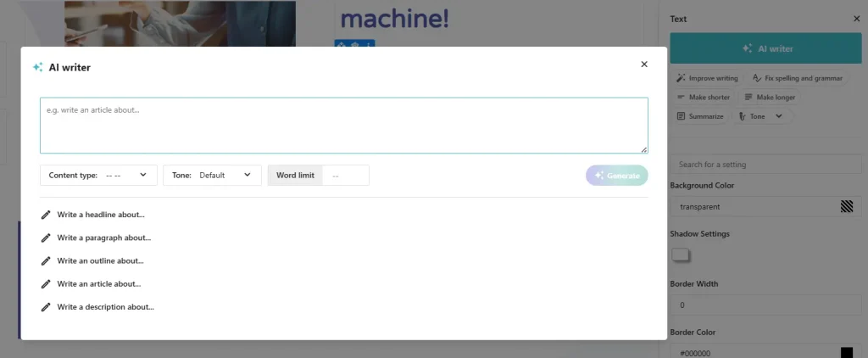Close the Text settings panel
This screenshot has height=358, width=868.
[856, 19]
